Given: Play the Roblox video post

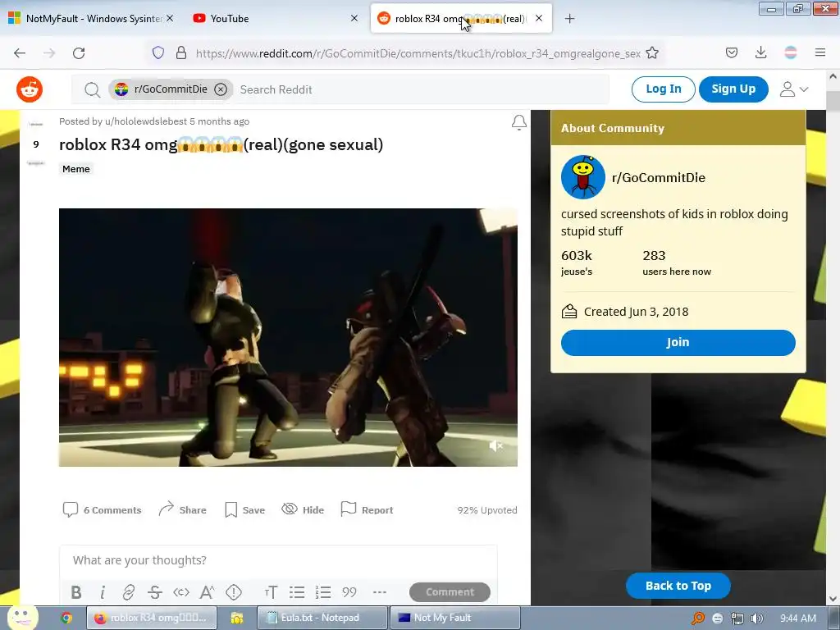Looking at the screenshot, I should click(288, 337).
